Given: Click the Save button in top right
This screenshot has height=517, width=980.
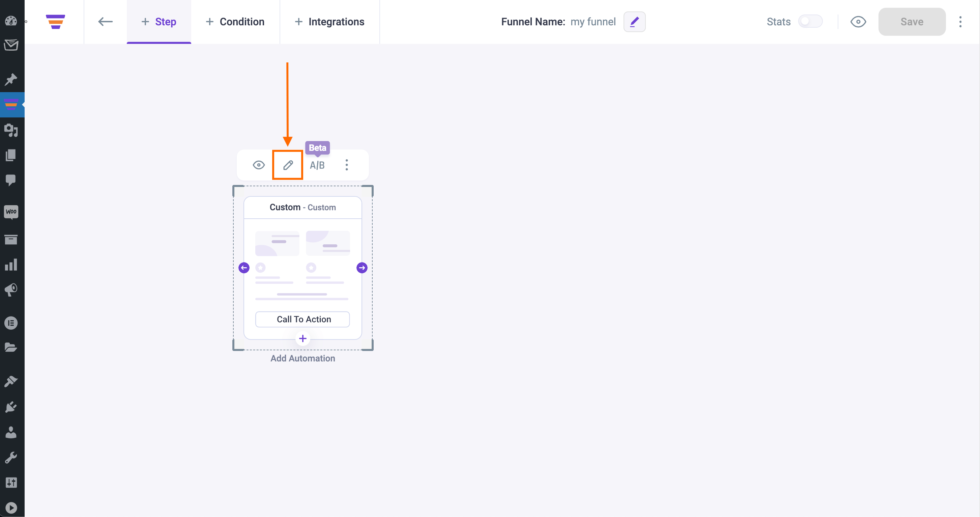Looking at the screenshot, I should (912, 21).
